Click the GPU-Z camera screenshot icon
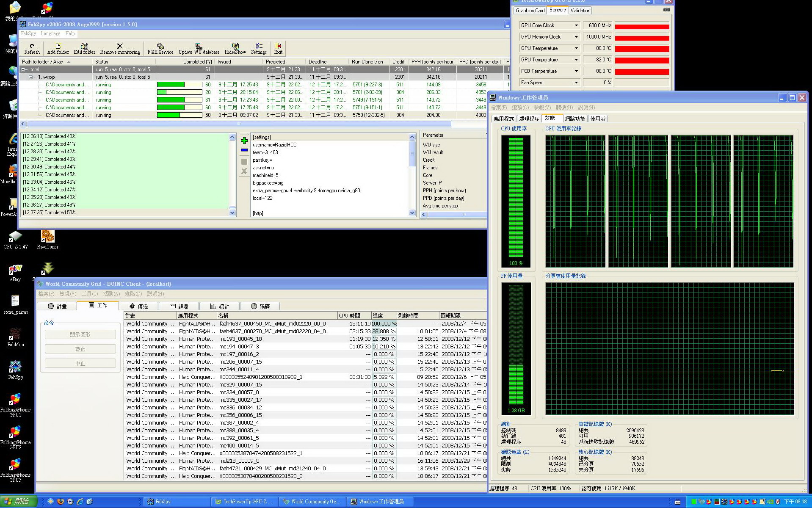Viewport: 812px width, 508px height. [667, 10]
